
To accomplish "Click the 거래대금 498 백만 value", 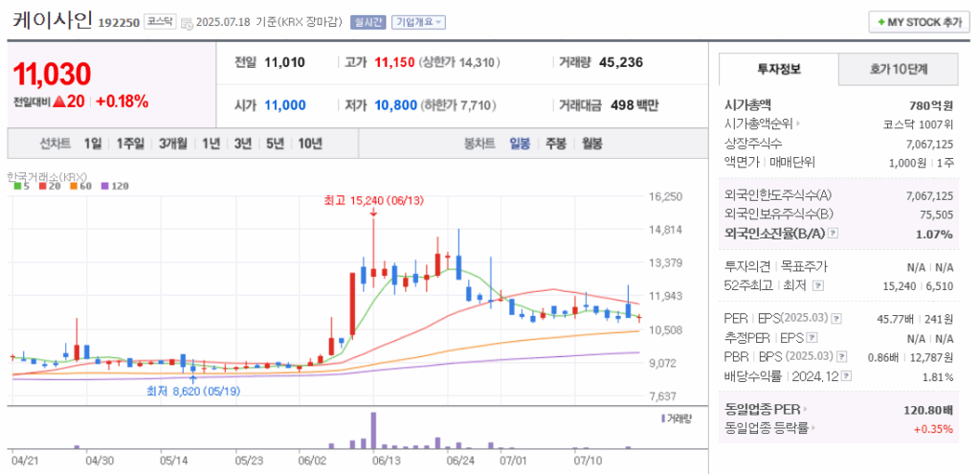I will (635, 105).
